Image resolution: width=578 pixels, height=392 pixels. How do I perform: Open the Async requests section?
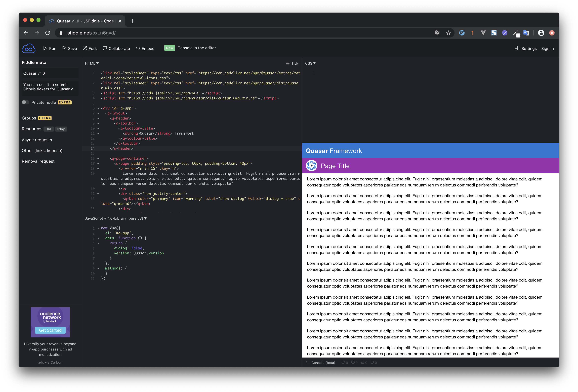[x=37, y=140]
